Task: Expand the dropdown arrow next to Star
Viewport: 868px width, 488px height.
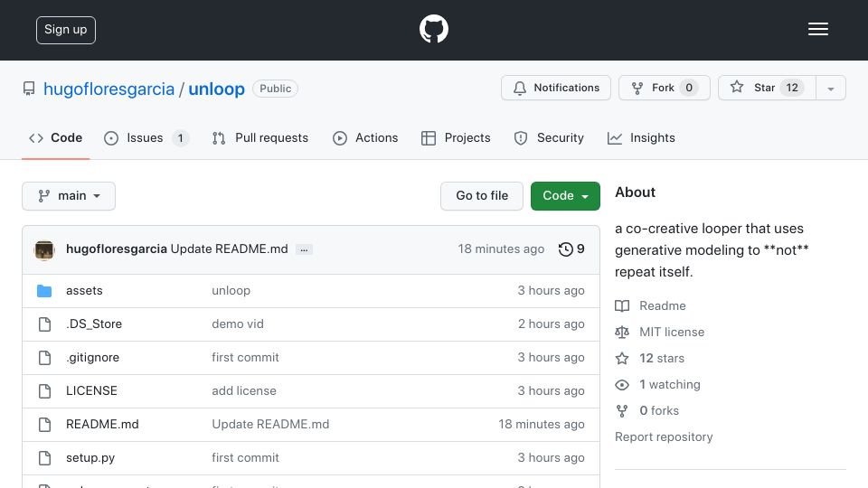Action: click(830, 88)
